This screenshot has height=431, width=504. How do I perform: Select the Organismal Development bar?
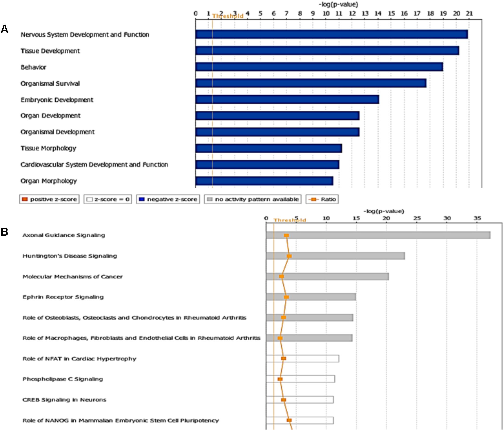click(x=277, y=132)
